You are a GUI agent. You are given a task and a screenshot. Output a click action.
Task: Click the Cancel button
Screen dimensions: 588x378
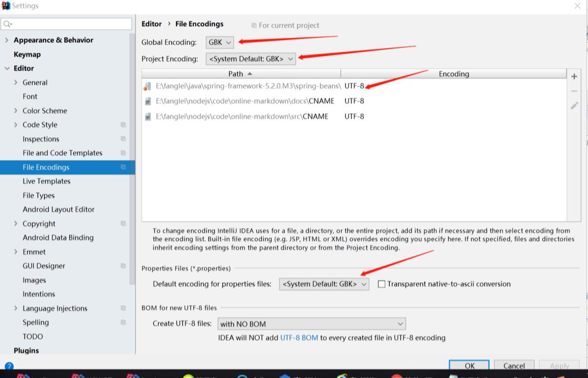click(514, 365)
